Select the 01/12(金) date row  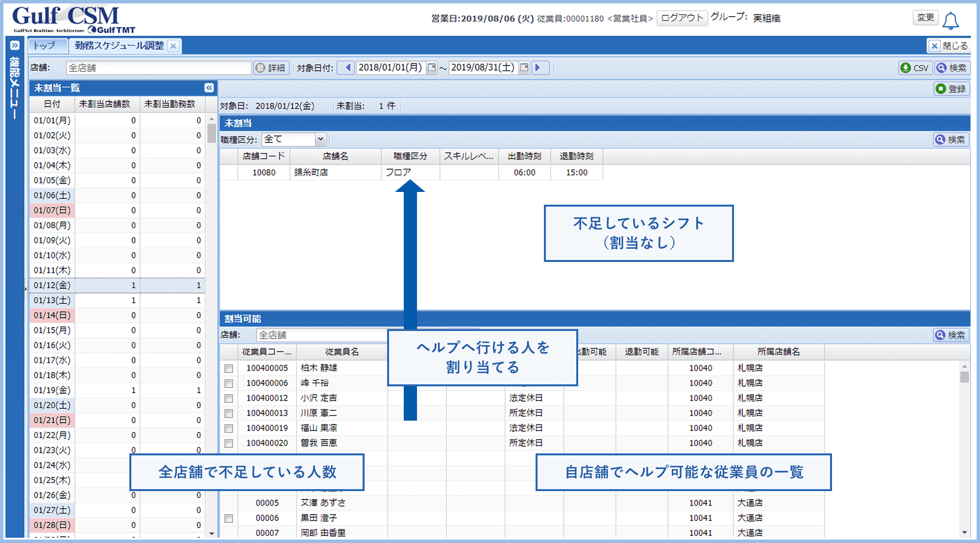click(118, 285)
